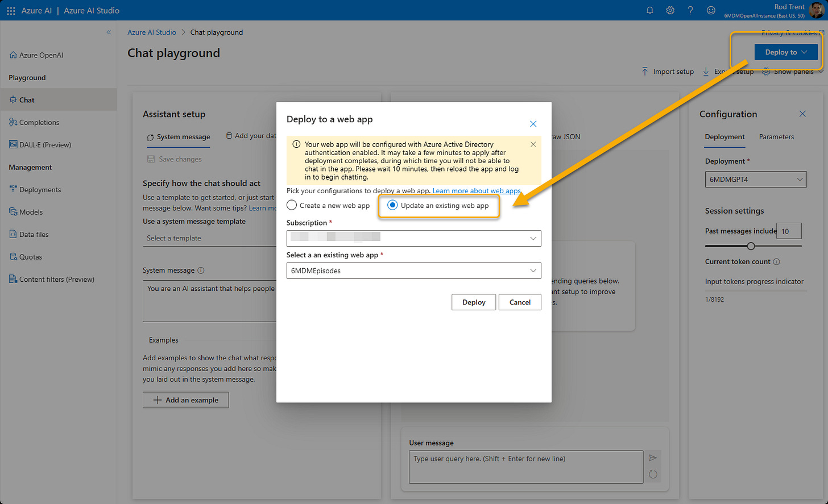This screenshot has width=828, height=504.
Task: Expand the existing web app dropdown 6MDMEpisodes
Action: tap(414, 270)
